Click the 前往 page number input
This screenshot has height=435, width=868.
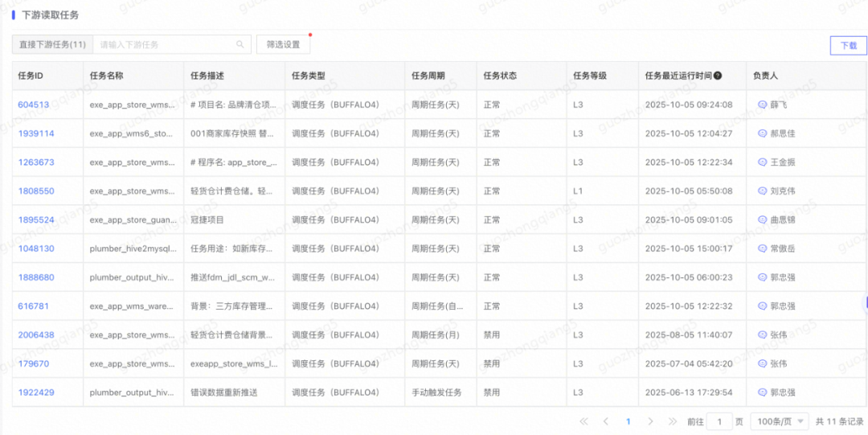719,421
